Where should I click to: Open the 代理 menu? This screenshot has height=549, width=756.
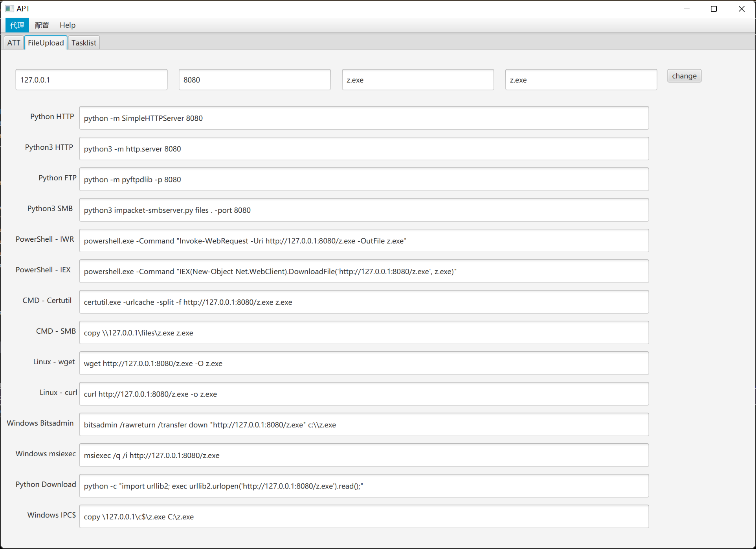click(17, 25)
